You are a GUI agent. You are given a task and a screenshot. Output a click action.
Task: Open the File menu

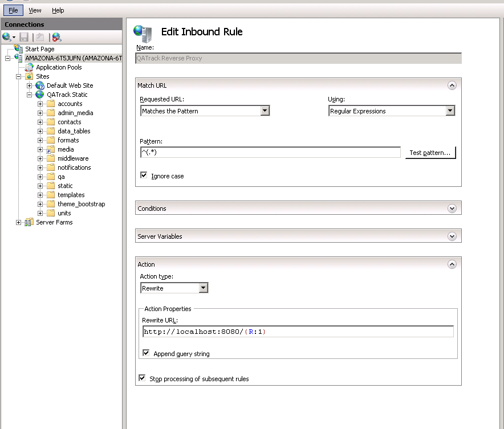tap(13, 10)
